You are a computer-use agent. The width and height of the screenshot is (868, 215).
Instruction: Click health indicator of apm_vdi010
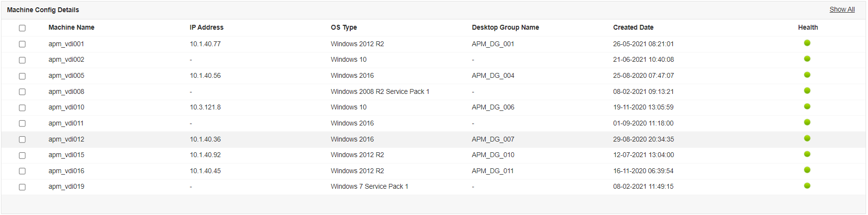(x=807, y=107)
